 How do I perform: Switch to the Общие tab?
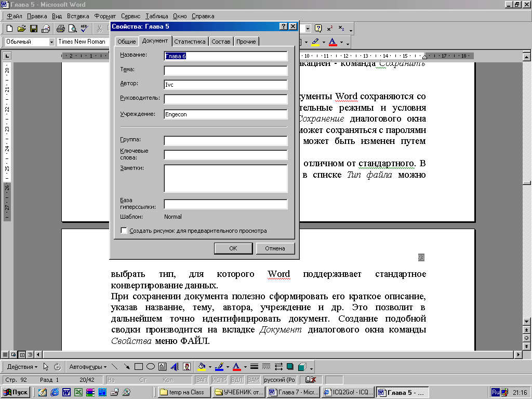[127, 42]
